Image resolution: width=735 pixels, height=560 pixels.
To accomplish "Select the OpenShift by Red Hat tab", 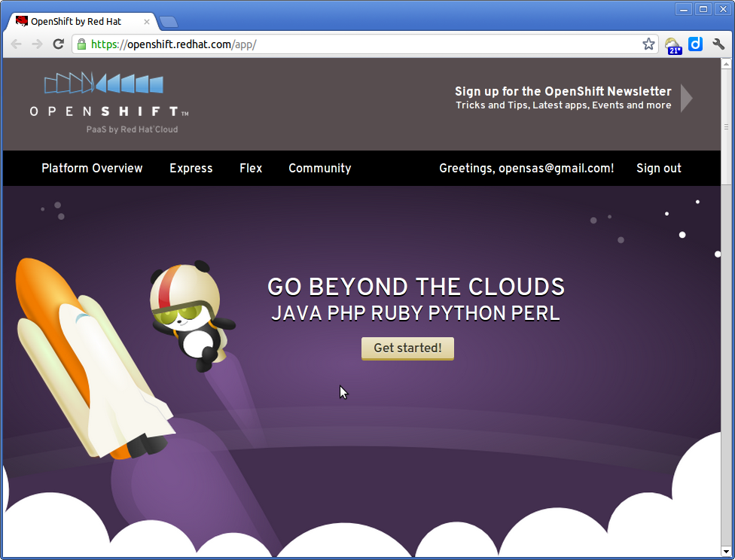I will click(82, 22).
